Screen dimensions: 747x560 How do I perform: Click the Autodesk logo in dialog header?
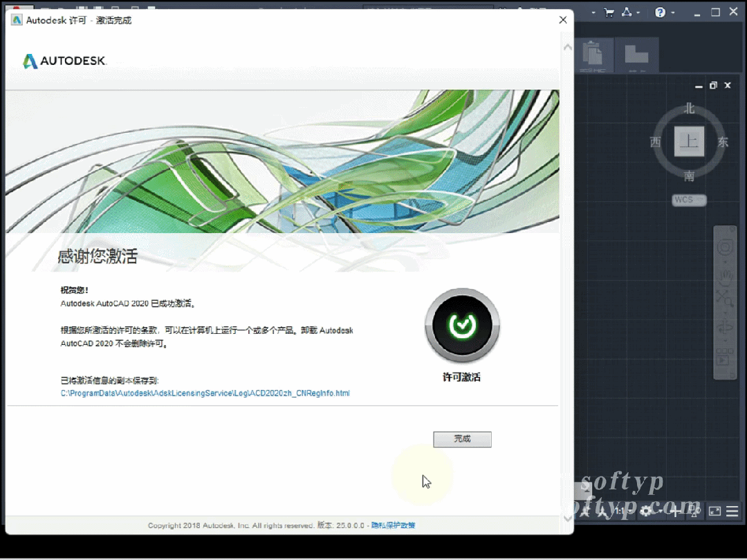click(65, 61)
